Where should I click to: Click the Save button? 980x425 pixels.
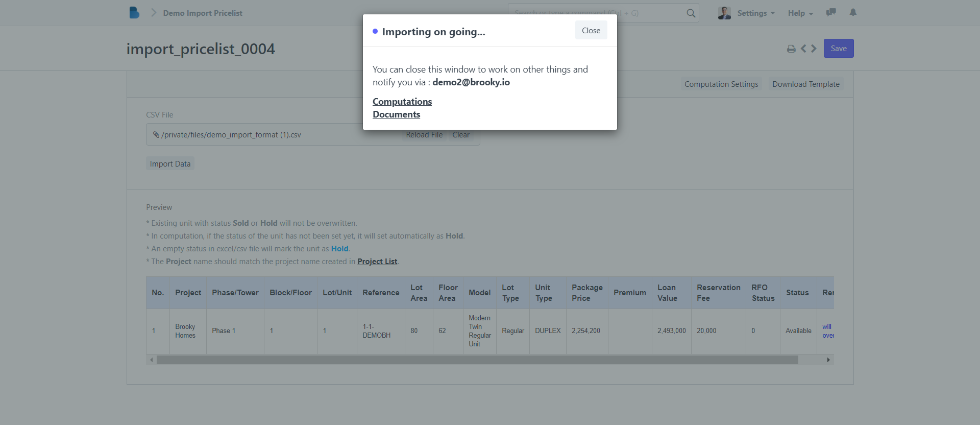838,49
